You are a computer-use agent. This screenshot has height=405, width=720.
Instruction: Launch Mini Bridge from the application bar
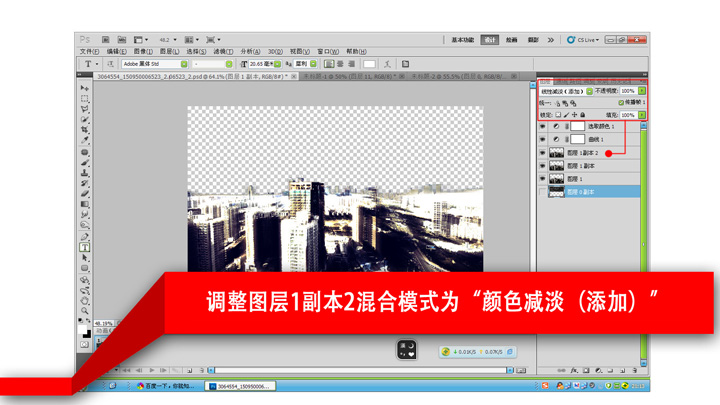point(121,40)
